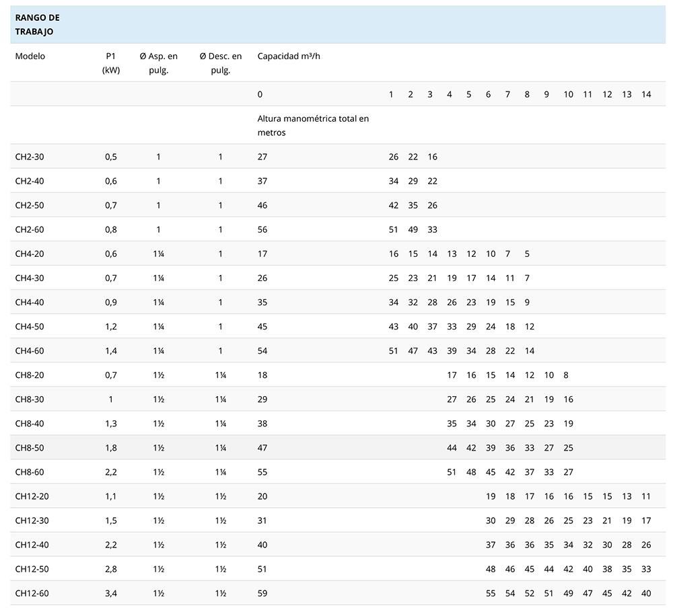The image size is (673, 616).
Task: Click capacity column header 10
Action: coord(568,94)
